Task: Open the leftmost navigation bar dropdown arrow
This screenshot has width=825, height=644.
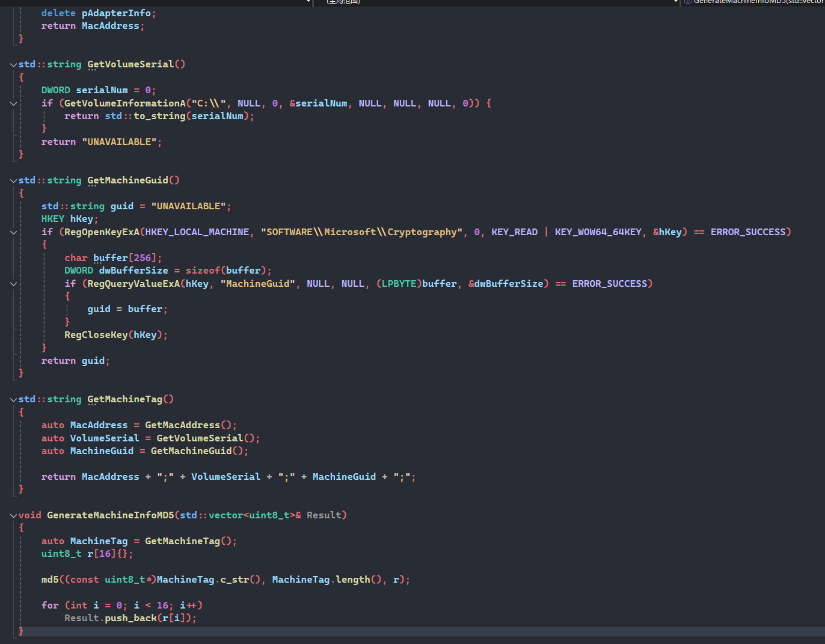Action: click(x=308, y=2)
